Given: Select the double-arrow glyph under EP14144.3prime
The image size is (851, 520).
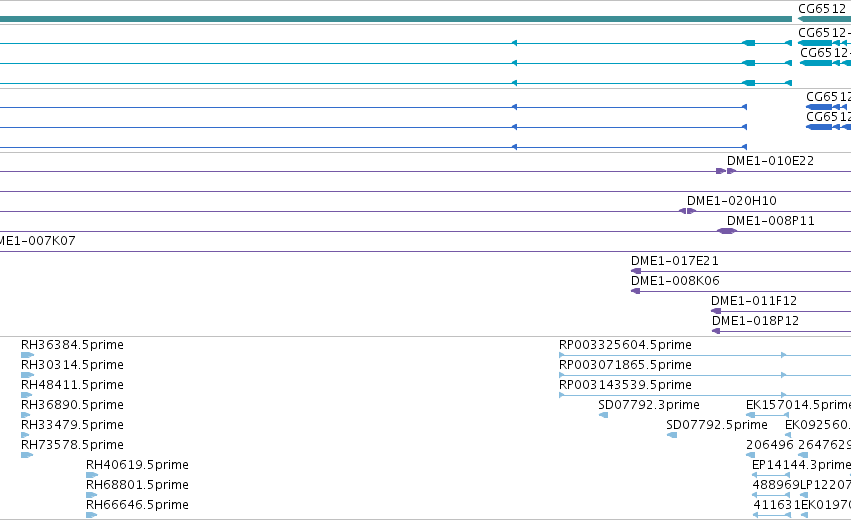Looking at the screenshot, I should (x=771, y=475).
